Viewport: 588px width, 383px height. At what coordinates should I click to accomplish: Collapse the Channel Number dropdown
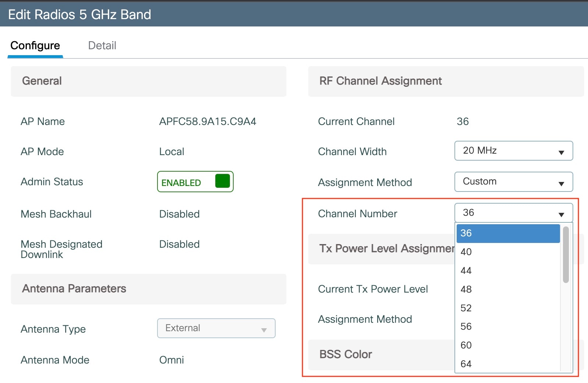pos(514,213)
